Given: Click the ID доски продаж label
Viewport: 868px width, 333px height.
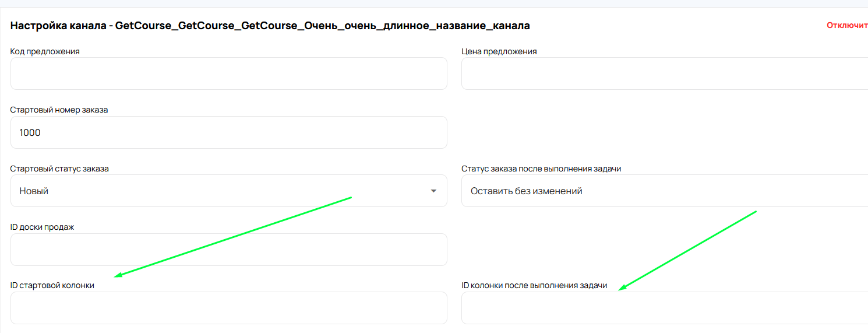Looking at the screenshot, I should pyautogui.click(x=42, y=227).
